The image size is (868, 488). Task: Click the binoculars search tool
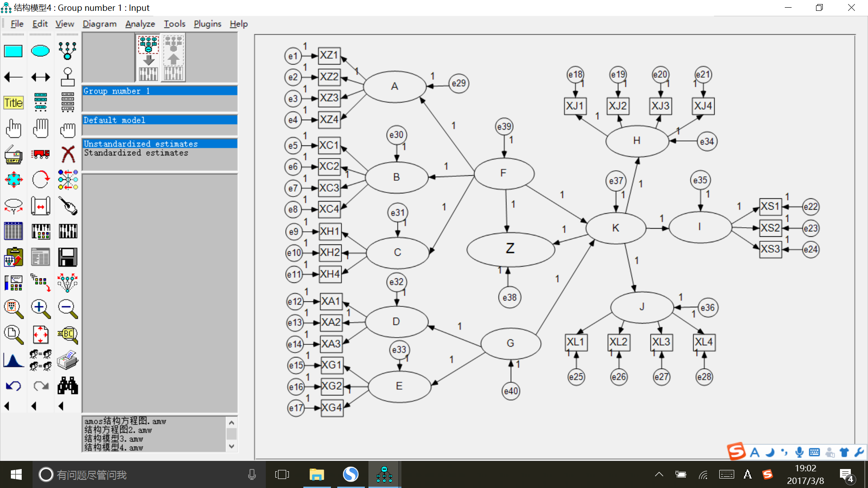(67, 386)
